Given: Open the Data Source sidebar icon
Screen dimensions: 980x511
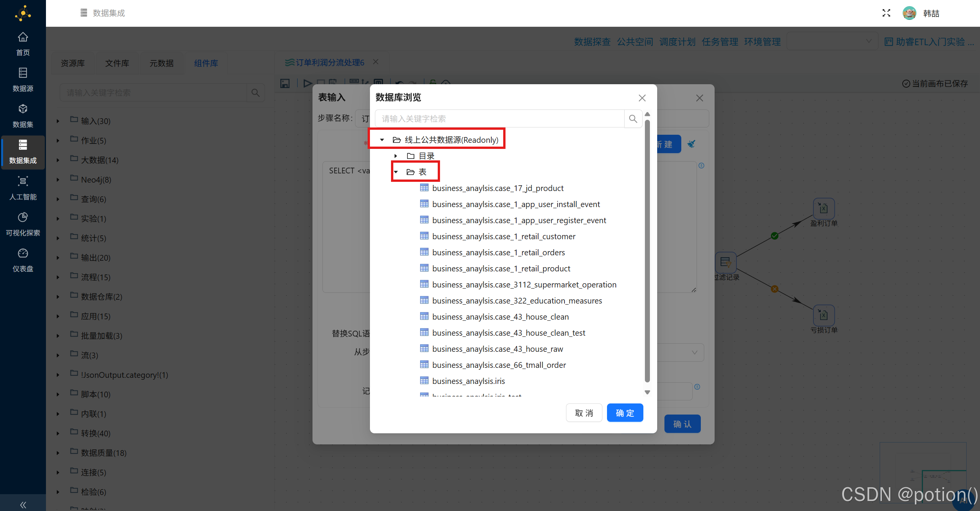Looking at the screenshot, I should point(23,73).
